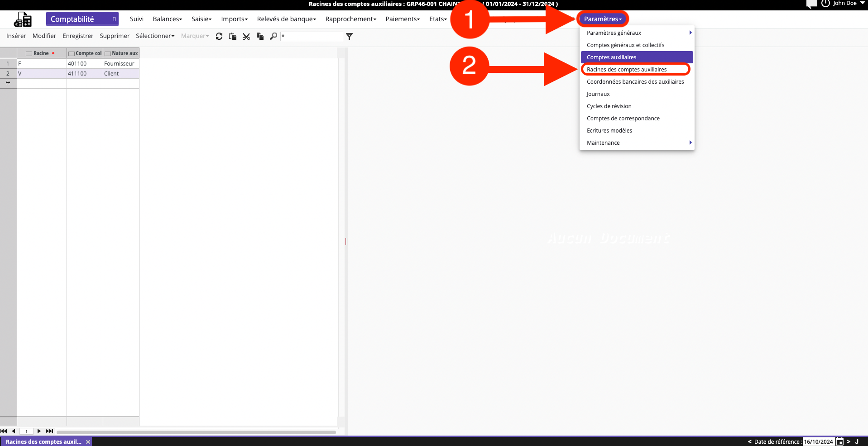Open the calendar picker for reference date

pyautogui.click(x=839, y=441)
